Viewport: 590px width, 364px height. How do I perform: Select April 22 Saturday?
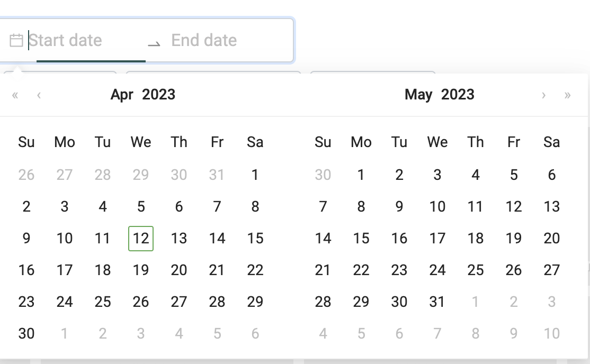coord(255,270)
